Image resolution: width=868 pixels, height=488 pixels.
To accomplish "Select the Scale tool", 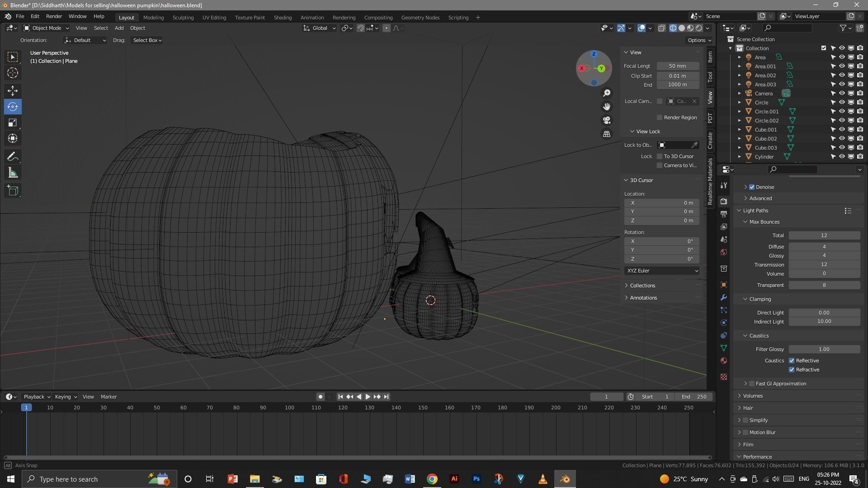I will (x=13, y=122).
